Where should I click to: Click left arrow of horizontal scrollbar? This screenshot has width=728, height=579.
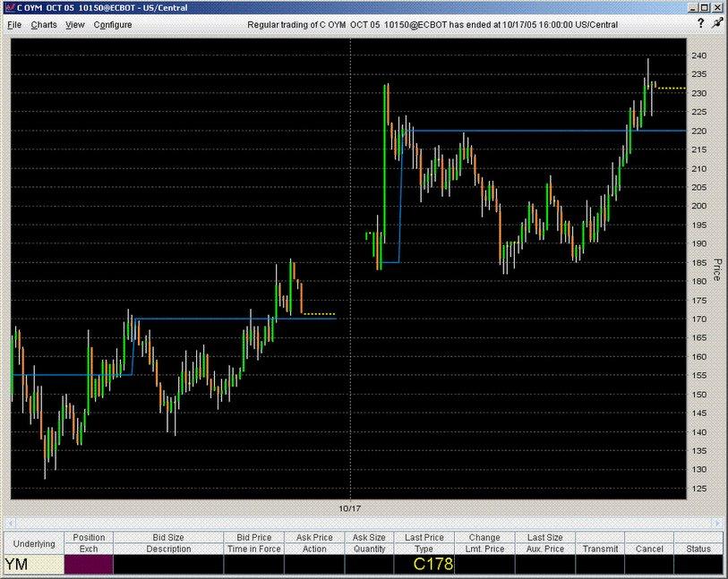(9, 523)
